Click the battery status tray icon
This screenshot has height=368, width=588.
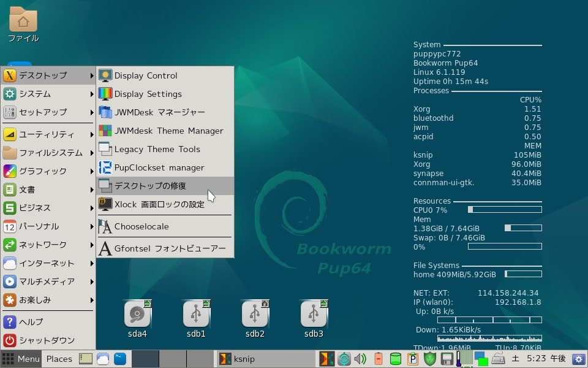coord(379,359)
